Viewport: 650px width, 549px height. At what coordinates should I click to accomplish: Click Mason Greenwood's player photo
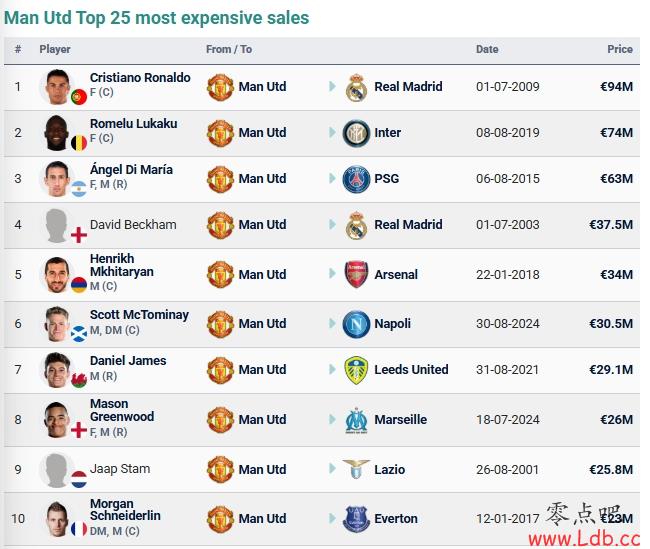pyautogui.click(x=57, y=420)
